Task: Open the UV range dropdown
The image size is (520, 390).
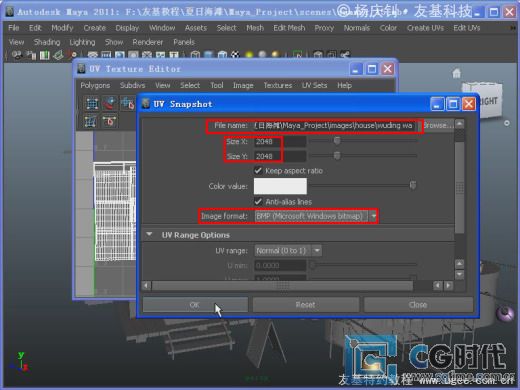Action: pyautogui.click(x=288, y=250)
